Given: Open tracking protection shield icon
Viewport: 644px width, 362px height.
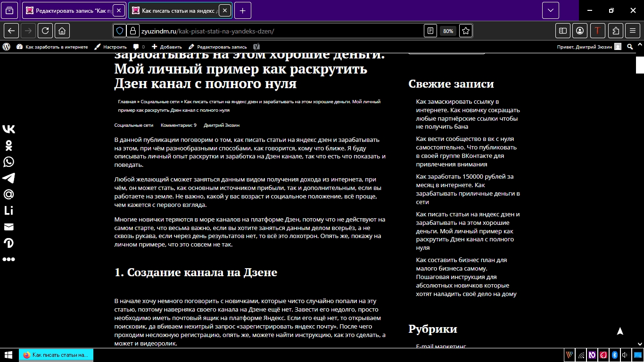Looking at the screenshot, I should point(120,31).
